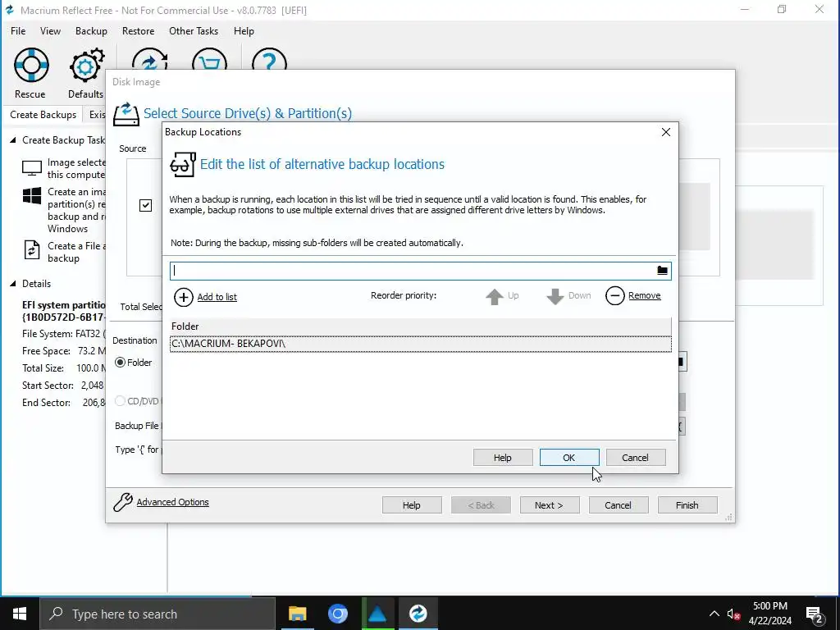The width and height of the screenshot is (840, 630).
Task: Click OK in Backup Locations dialog
Action: (x=569, y=458)
